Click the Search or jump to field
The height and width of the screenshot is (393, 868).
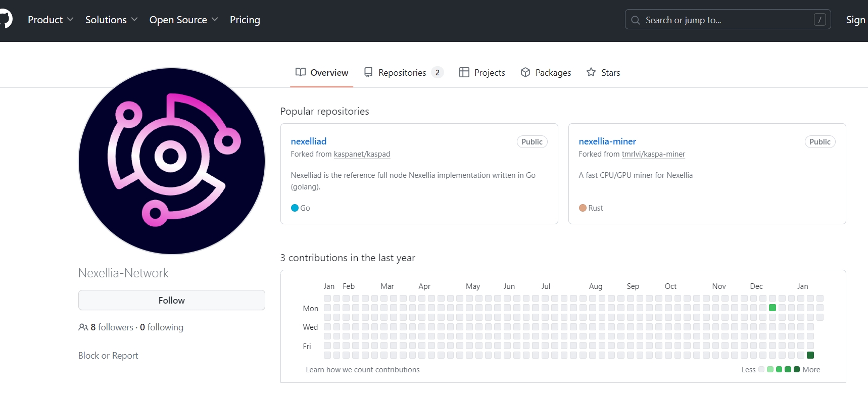click(x=728, y=20)
